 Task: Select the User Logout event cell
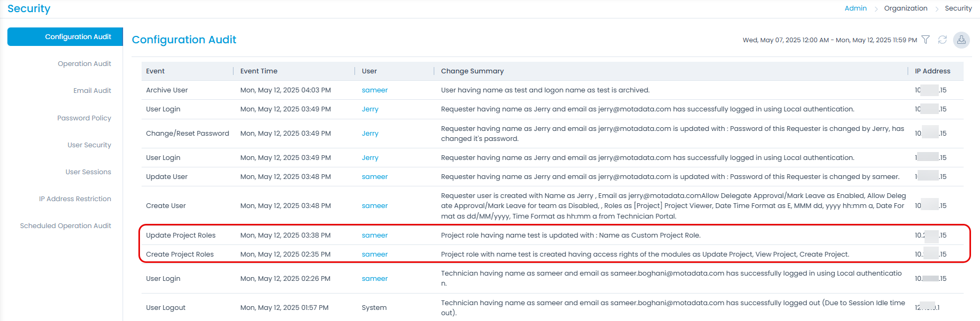[x=166, y=307]
